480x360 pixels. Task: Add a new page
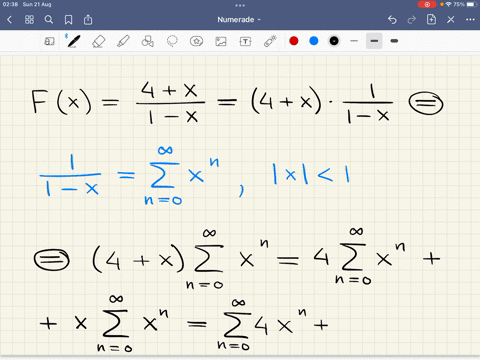pos(431,20)
